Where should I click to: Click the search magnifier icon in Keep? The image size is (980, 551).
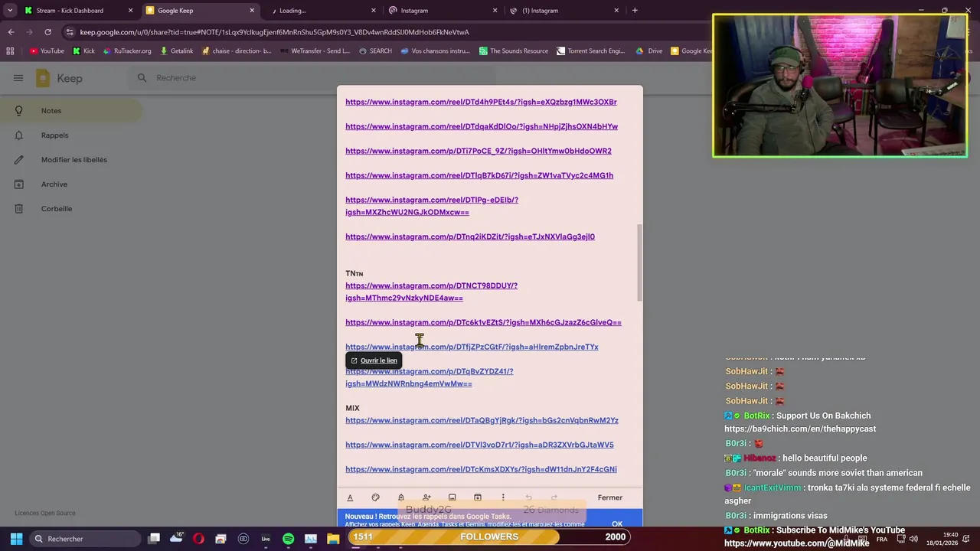point(142,78)
